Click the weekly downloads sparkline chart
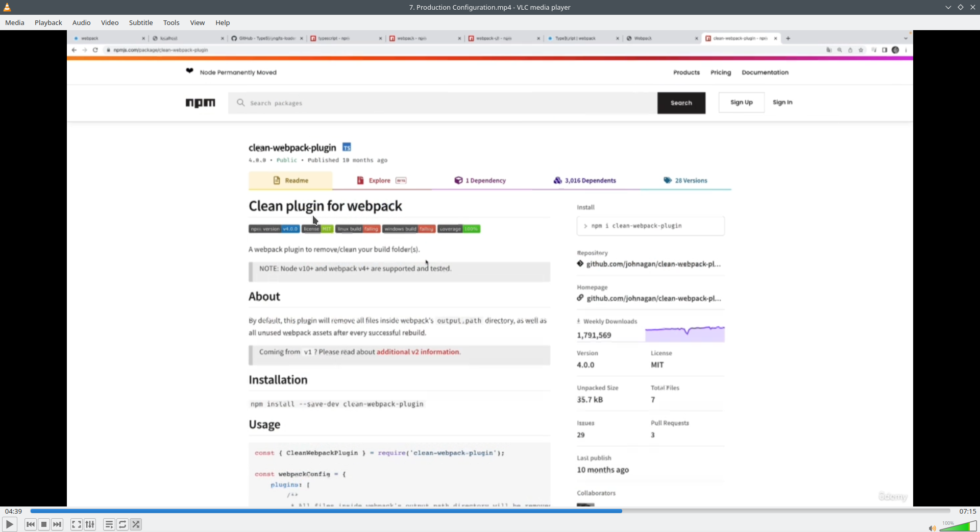 pyautogui.click(x=685, y=333)
